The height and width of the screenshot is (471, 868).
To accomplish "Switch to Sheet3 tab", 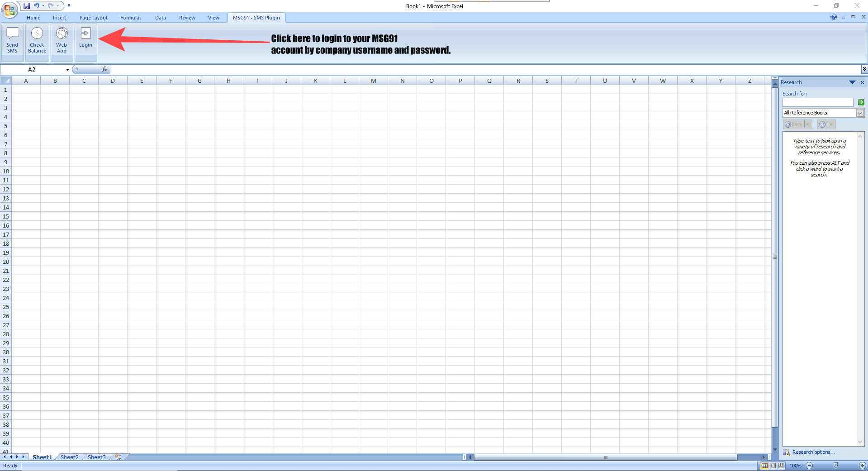I will pos(96,457).
